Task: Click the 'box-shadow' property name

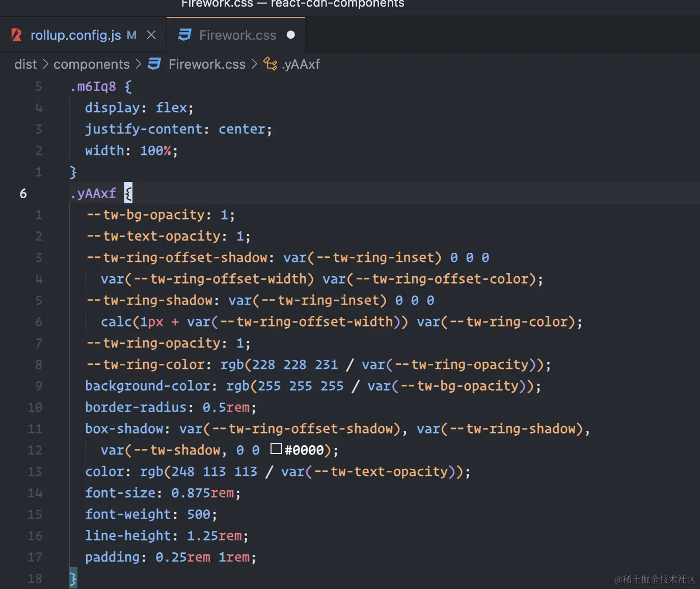Action: [x=124, y=429]
